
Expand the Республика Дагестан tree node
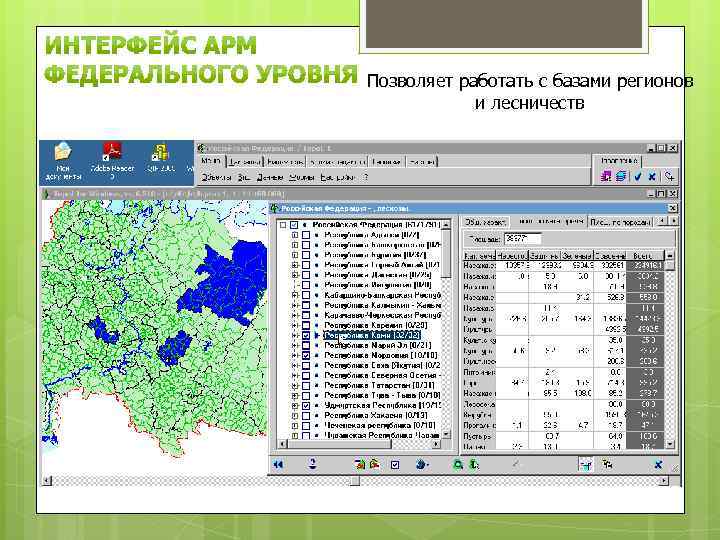295,275
